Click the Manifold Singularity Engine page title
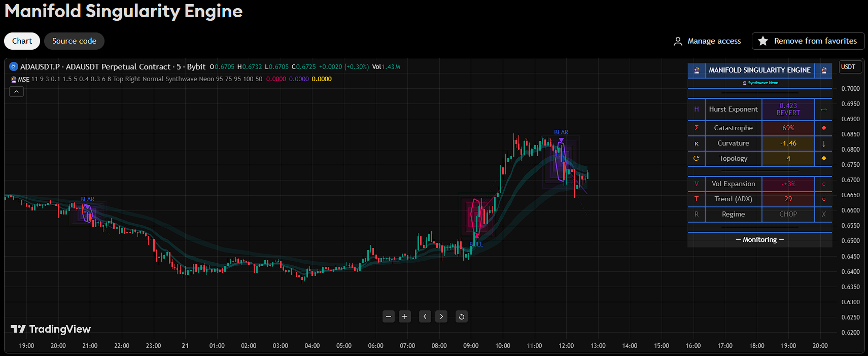The height and width of the screenshot is (356, 868). 123,11
